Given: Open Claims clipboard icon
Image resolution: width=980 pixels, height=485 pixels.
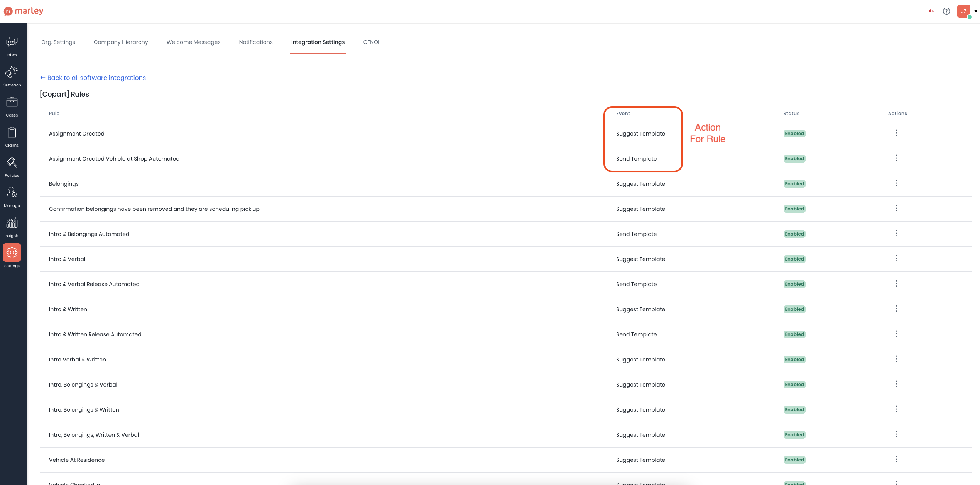Looking at the screenshot, I should click(x=12, y=132).
